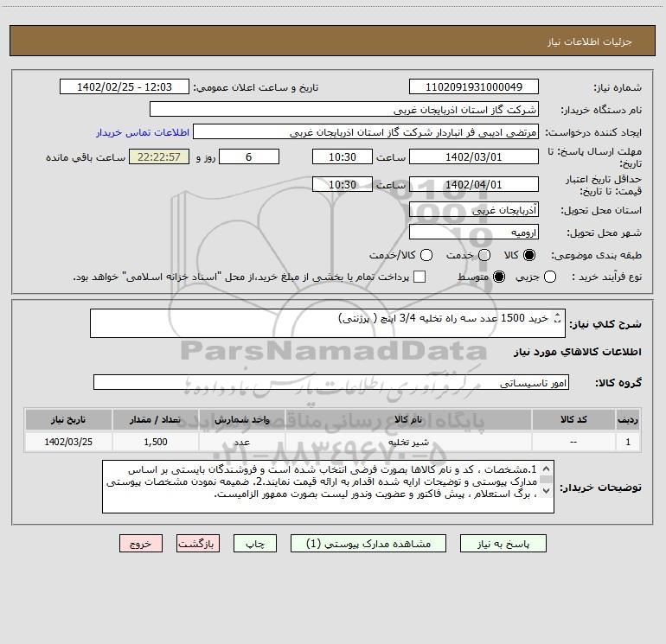Click the شیر تخلیه item name cell
Screen dimensions: 666x644
point(408,442)
